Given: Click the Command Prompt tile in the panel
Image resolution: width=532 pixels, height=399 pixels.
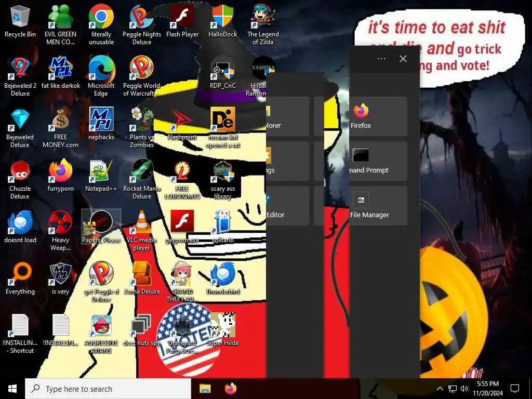Looking at the screenshot, I should [378, 161].
